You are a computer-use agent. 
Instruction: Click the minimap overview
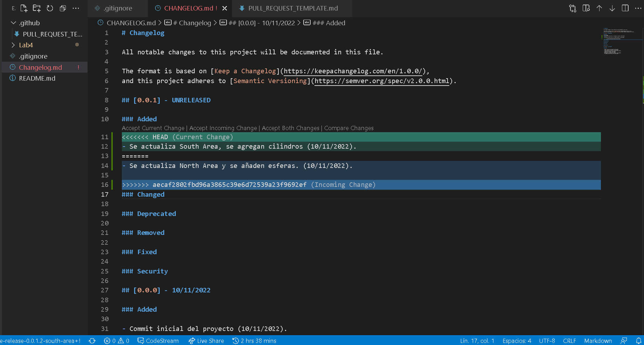[622, 41]
